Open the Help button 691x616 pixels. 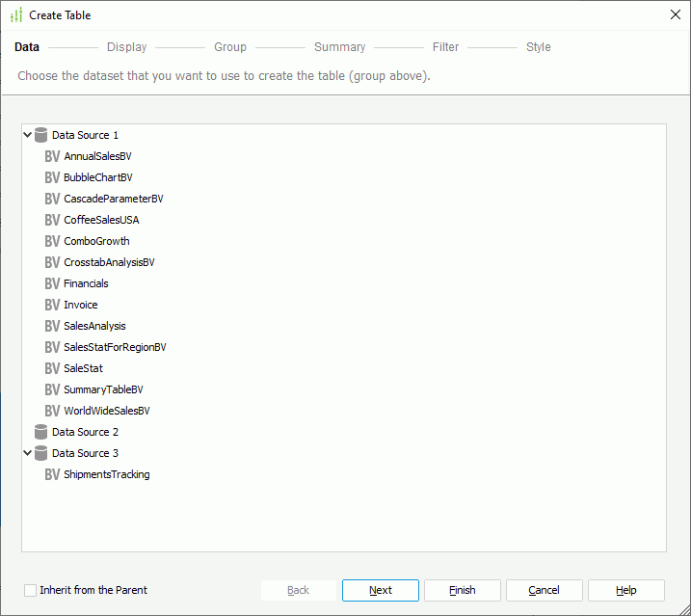pyautogui.click(x=626, y=590)
